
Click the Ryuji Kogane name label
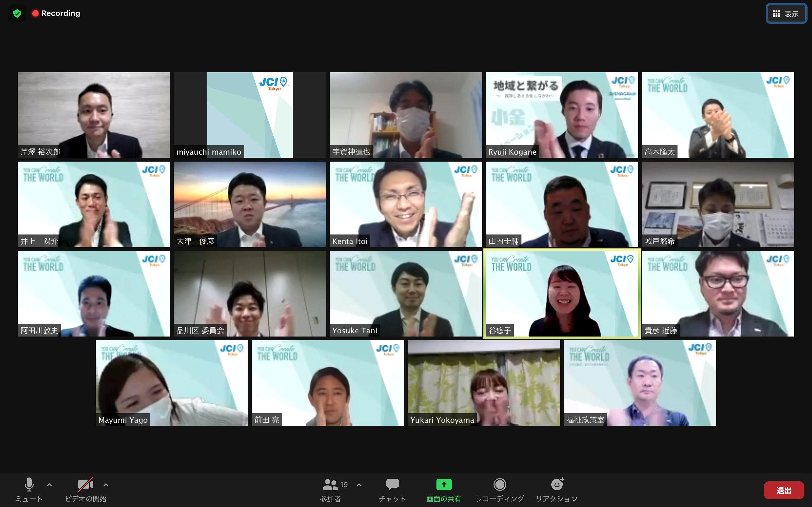pos(512,152)
